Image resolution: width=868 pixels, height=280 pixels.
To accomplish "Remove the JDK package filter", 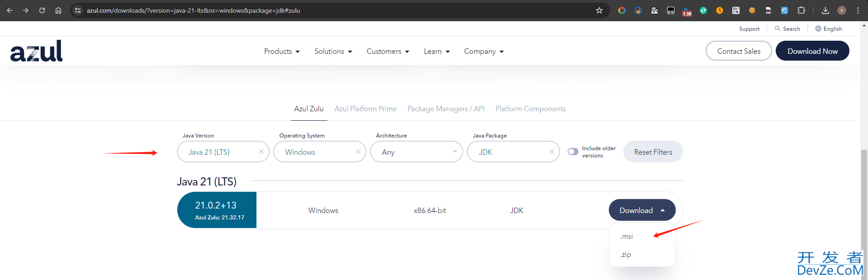I will point(551,152).
